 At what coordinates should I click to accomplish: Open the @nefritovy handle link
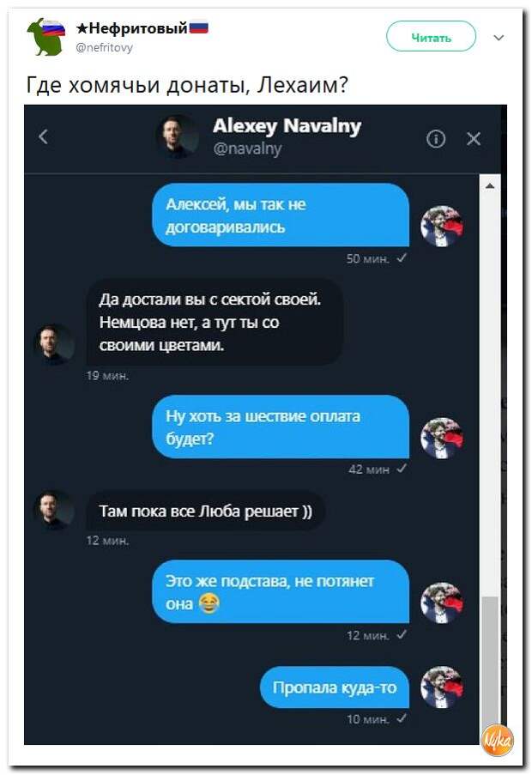104,48
